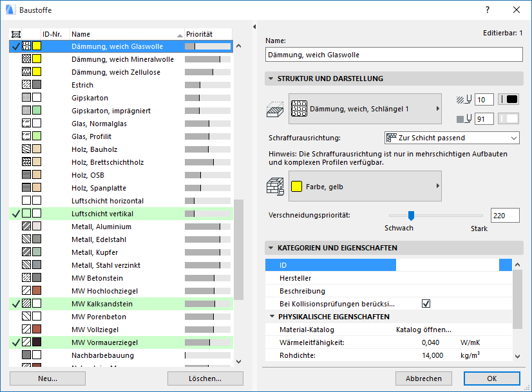Sort by Name column header
Screen dimensions: 532x392
click(127, 34)
